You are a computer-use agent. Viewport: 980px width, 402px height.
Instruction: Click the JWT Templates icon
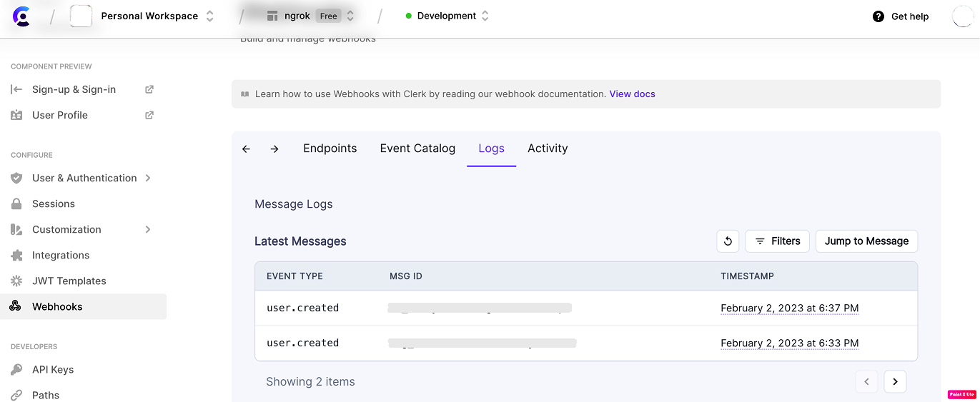click(x=16, y=281)
